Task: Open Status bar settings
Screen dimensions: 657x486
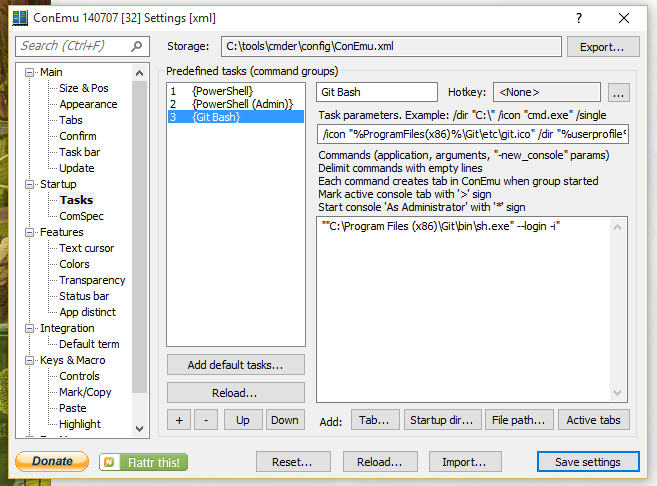Action: tap(84, 296)
